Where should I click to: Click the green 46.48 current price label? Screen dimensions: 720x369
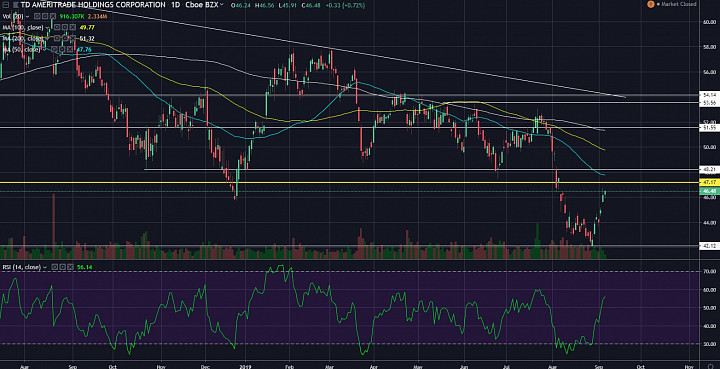[709, 190]
